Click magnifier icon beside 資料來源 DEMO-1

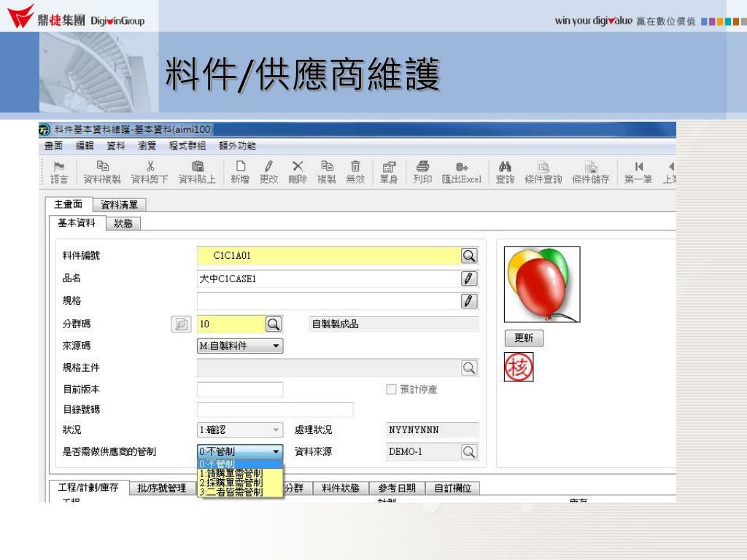(x=469, y=452)
